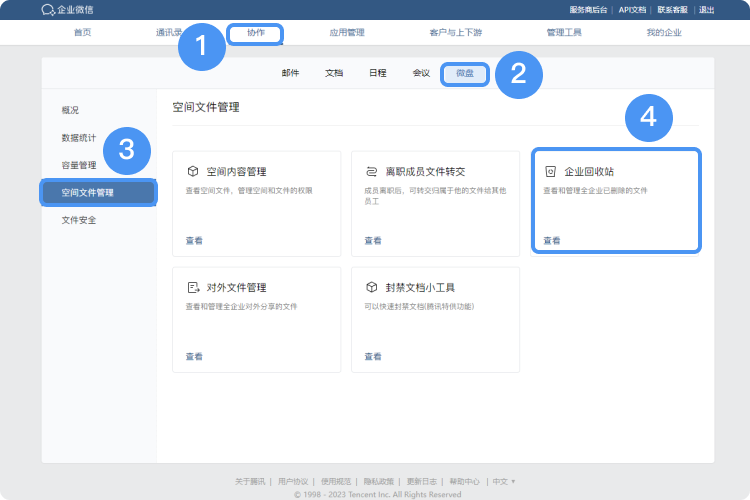
Task: Open 文件安全 in the sidebar
Action: pos(79,219)
